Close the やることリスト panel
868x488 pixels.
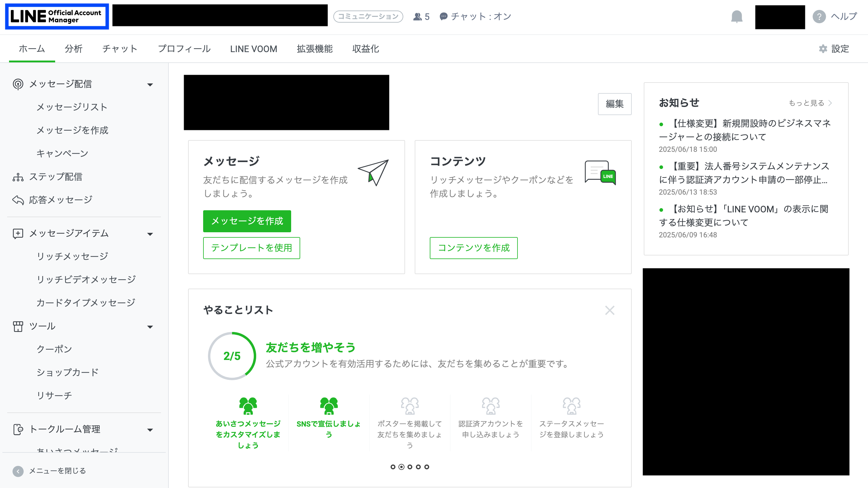pos(609,310)
